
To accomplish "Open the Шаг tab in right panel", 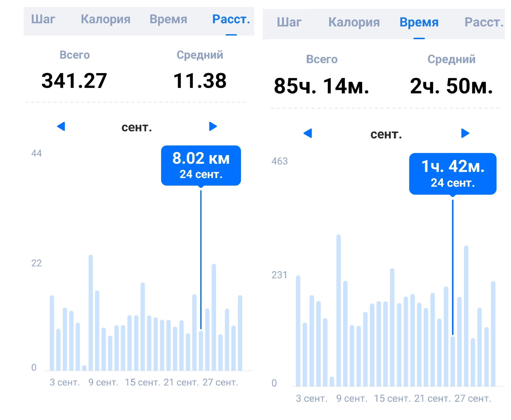I will (x=289, y=22).
